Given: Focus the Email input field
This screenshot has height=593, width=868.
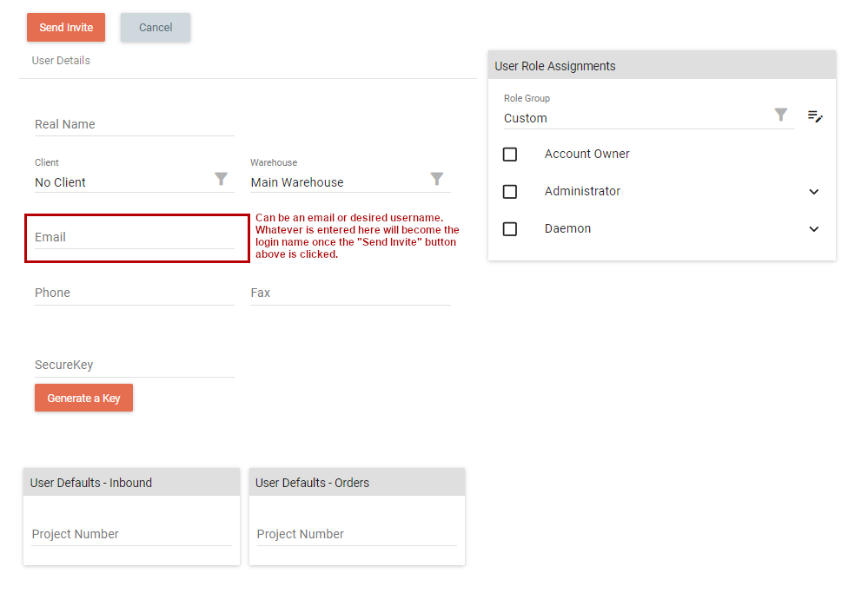Looking at the screenshot, I should [x=135, y=237].
